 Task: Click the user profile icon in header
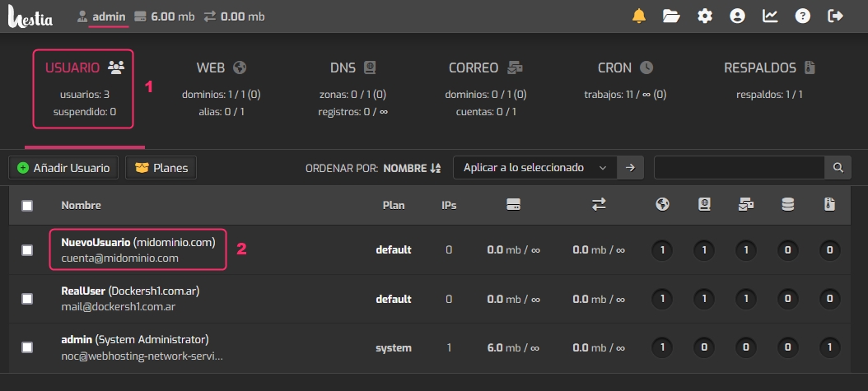point(737,16)
